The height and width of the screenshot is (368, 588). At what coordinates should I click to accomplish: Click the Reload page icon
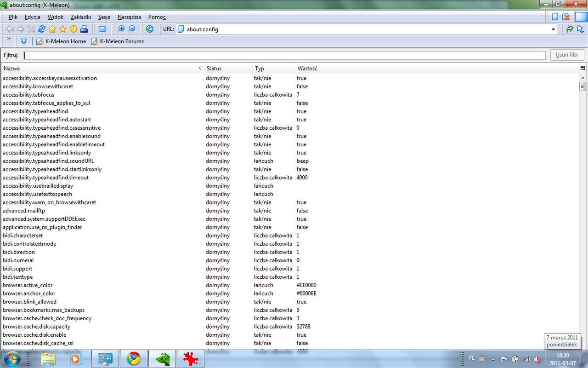point(41,29)
